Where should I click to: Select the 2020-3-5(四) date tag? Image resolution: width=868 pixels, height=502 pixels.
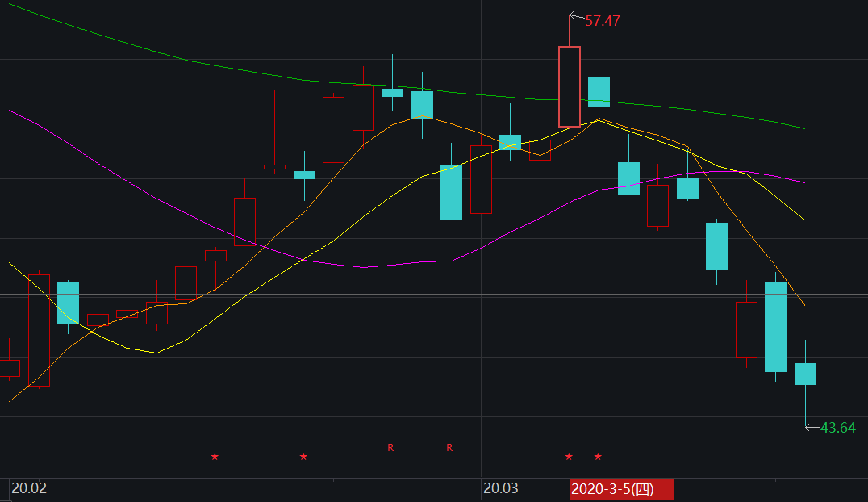tap(622, 489)
